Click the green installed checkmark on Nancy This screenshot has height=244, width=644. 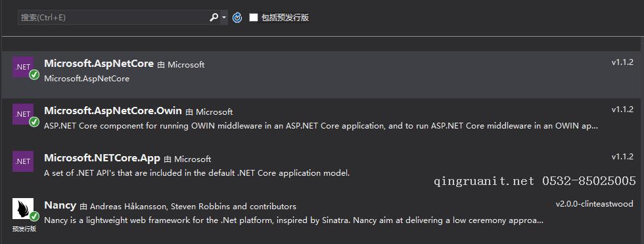pos(34,216)
